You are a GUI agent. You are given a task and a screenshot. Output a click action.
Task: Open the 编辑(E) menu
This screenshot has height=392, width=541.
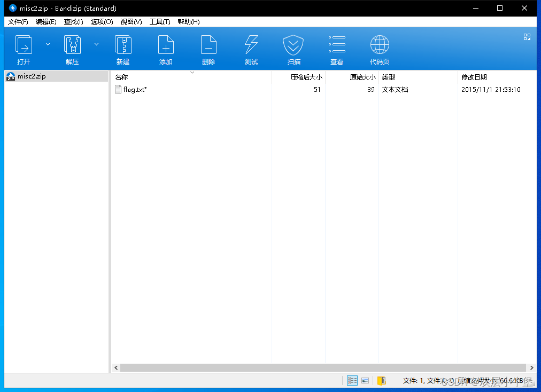point(46,22)
